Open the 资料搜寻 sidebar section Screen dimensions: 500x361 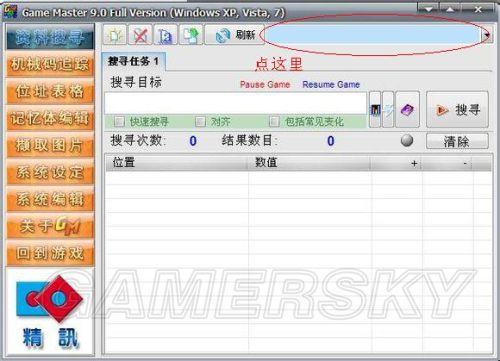click(50, 38)
